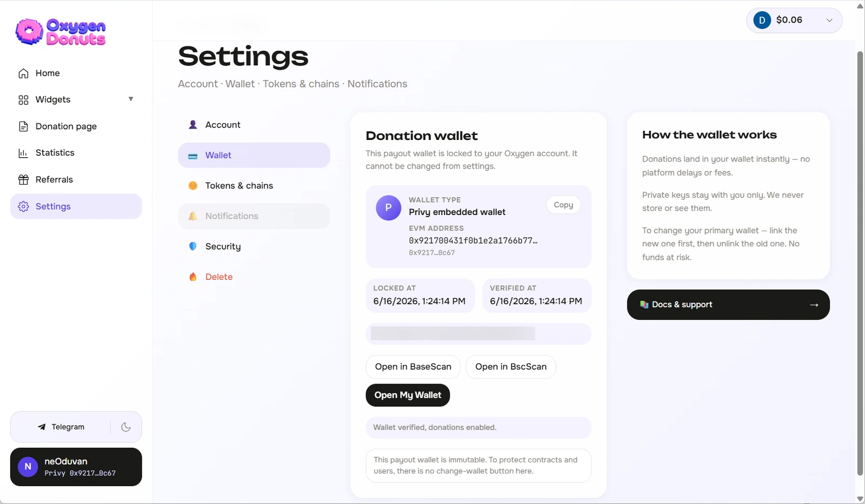Image resolution: width=865 pixels, height=504 pixels.
Task: Select the Notifications settings tab
Action: point(254,216)
